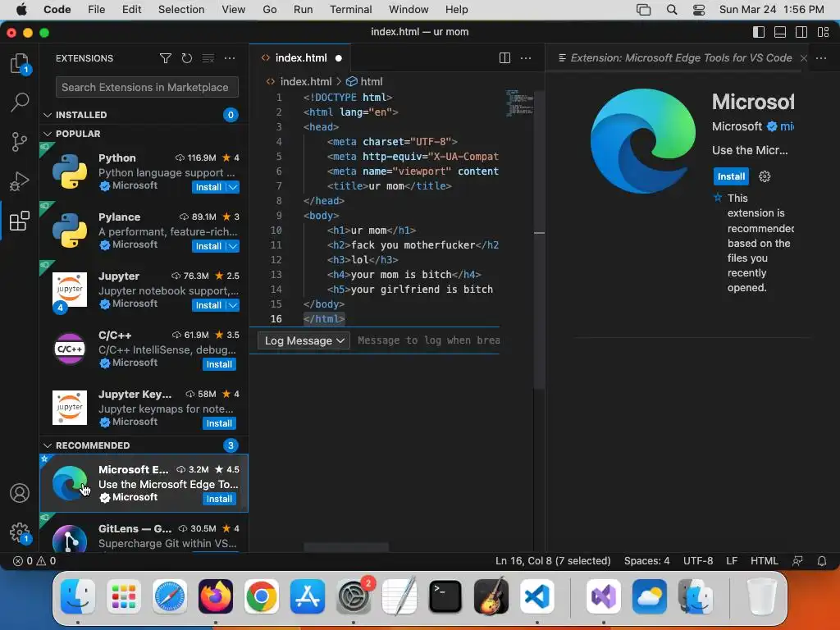Open the Extensions view icon

20,221
